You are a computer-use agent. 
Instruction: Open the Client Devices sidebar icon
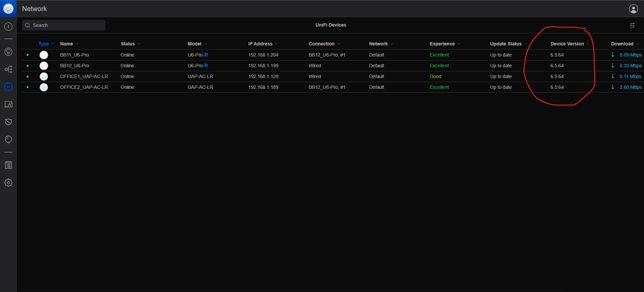(x=8, y=104)
